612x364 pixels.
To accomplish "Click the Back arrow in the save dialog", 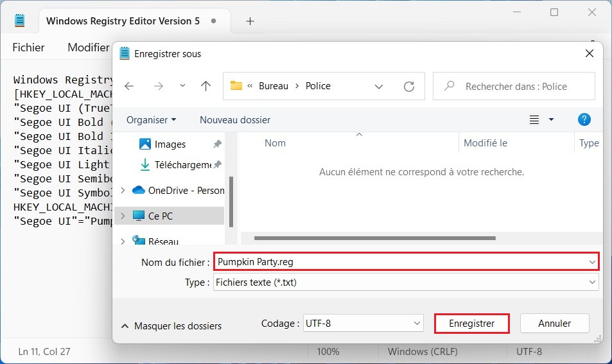I will [129, 86].
